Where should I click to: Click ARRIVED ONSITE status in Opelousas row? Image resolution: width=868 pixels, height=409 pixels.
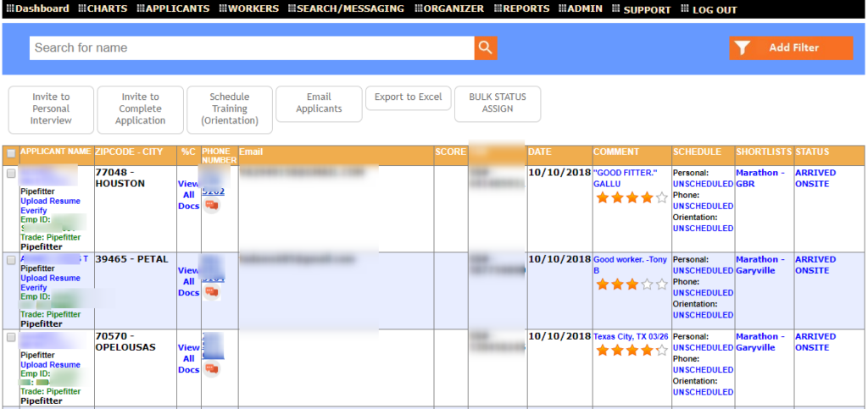click(815, 342)
